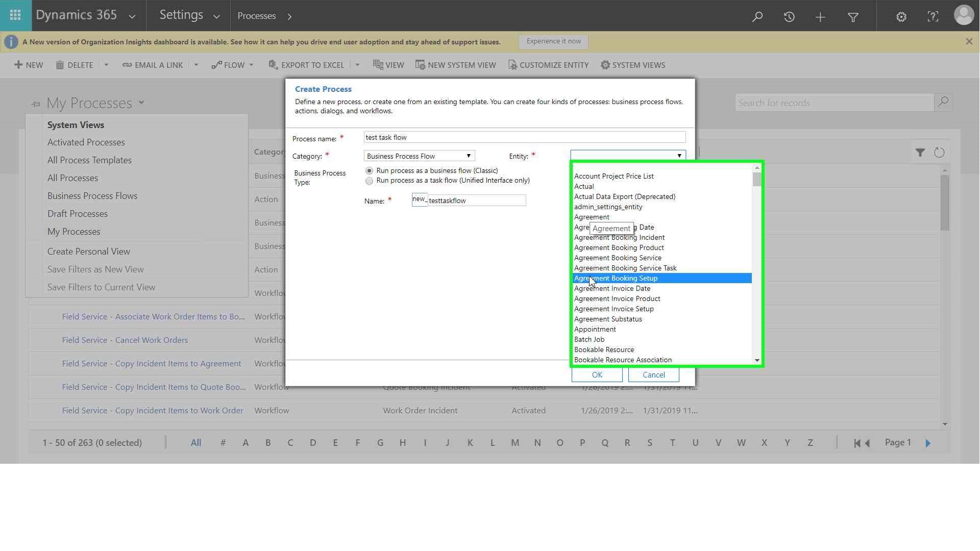The height and width of the screenshot is (551, 980).
Task: Open recent items history icon
Action: [x=789, y=16]
